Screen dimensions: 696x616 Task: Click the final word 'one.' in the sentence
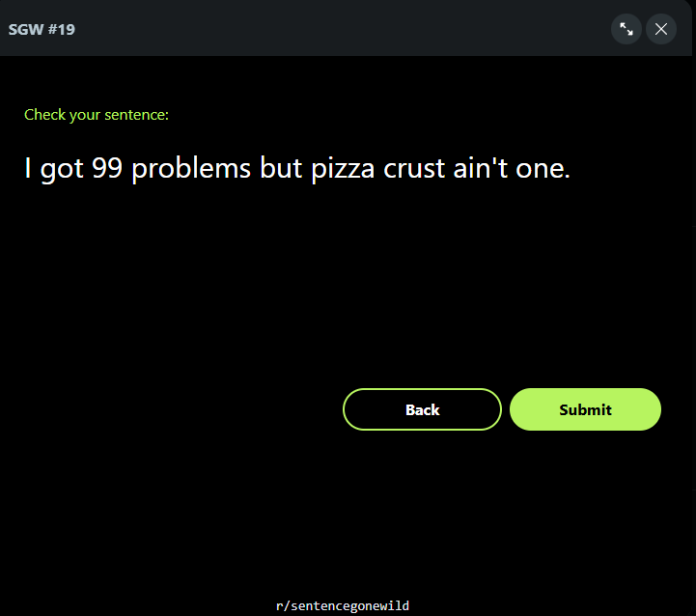pyautogui.click(x=543, y=170)
